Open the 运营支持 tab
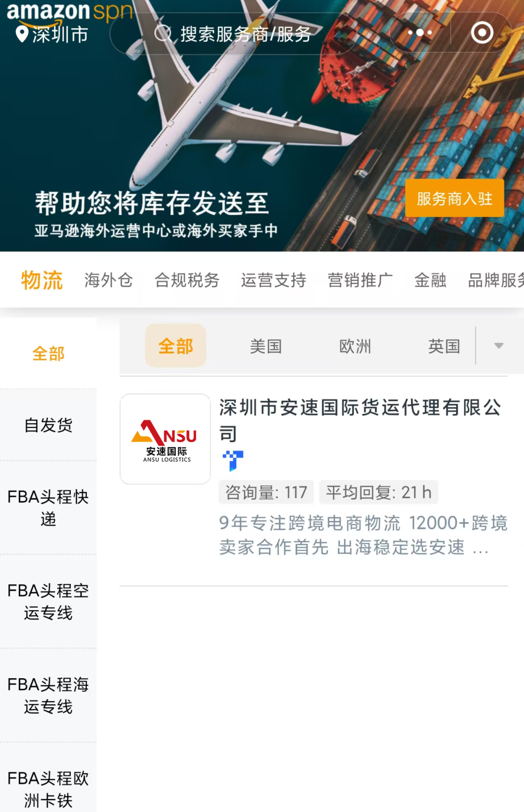 click(x=273, y=280)
